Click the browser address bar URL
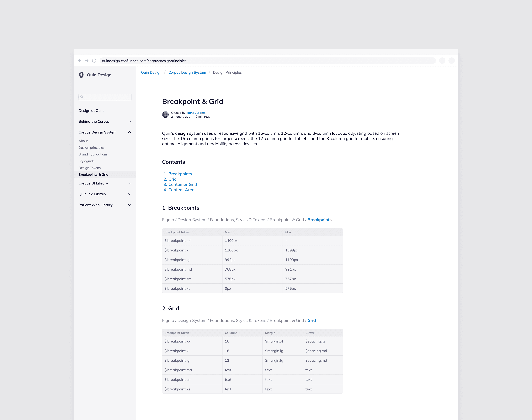 pos(144,61)
